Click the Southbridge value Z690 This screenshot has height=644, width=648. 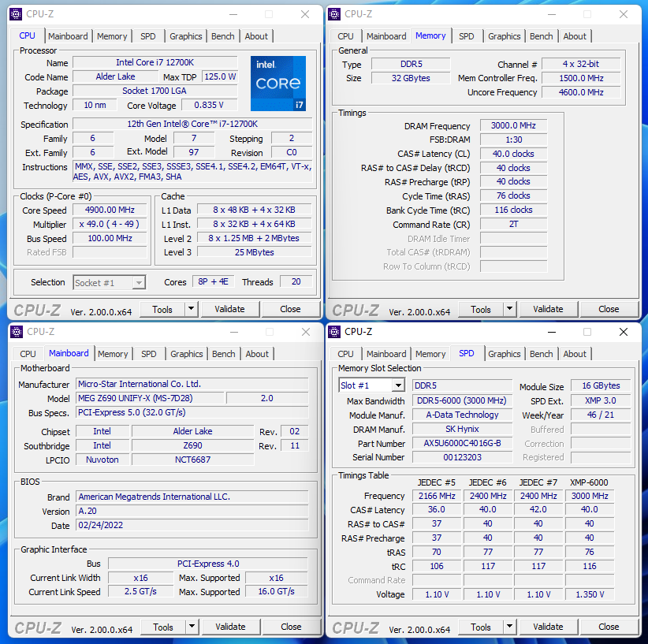point(192,445)
